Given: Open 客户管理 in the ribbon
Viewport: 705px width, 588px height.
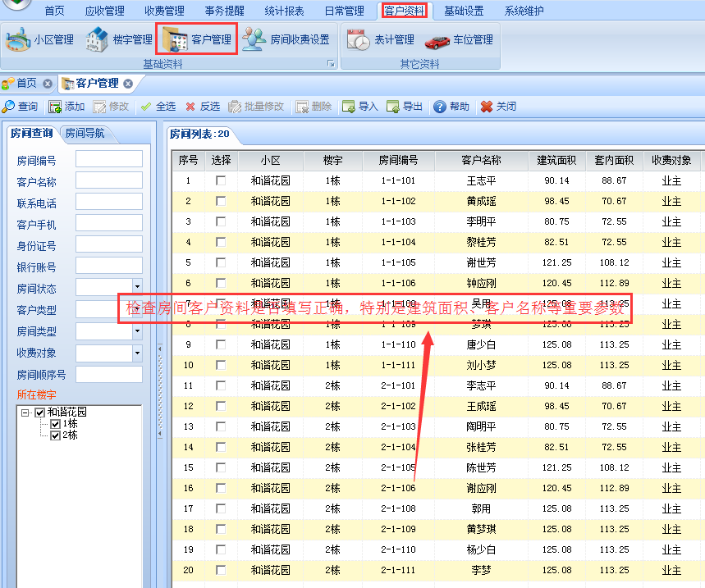Looking at the screenshot, I should point(197,39).
